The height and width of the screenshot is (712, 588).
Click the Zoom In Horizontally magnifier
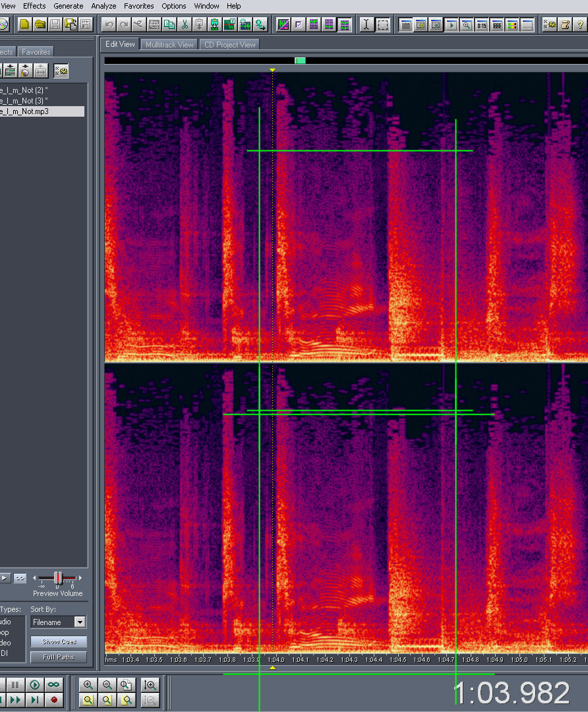[88, 685]
